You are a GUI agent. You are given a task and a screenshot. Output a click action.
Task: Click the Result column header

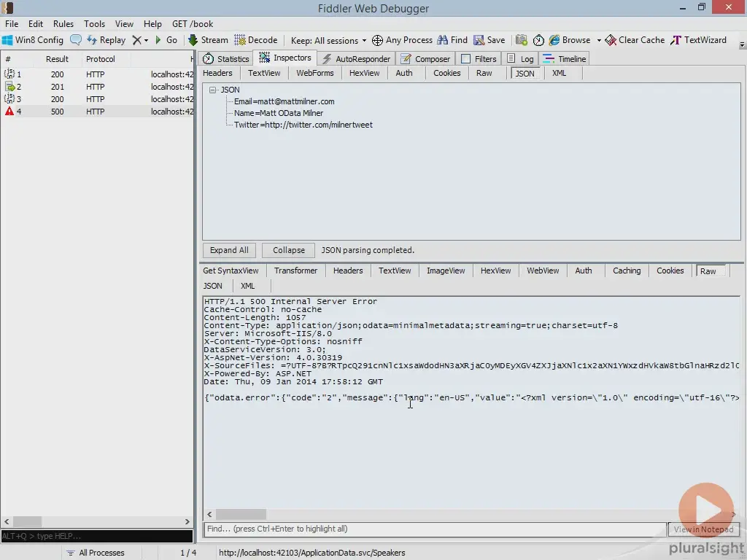pyautogui.click(x=57, y=59)
